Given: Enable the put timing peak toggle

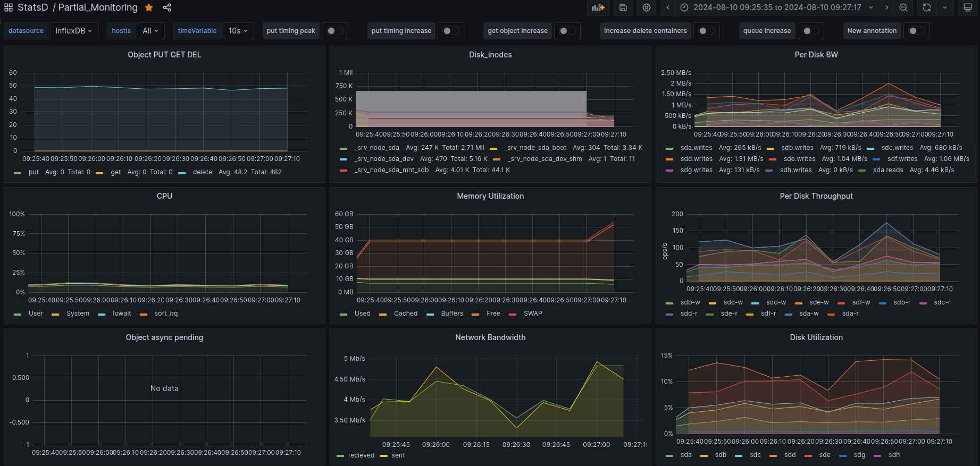Looking at the screenshot, I should point(334,31).
